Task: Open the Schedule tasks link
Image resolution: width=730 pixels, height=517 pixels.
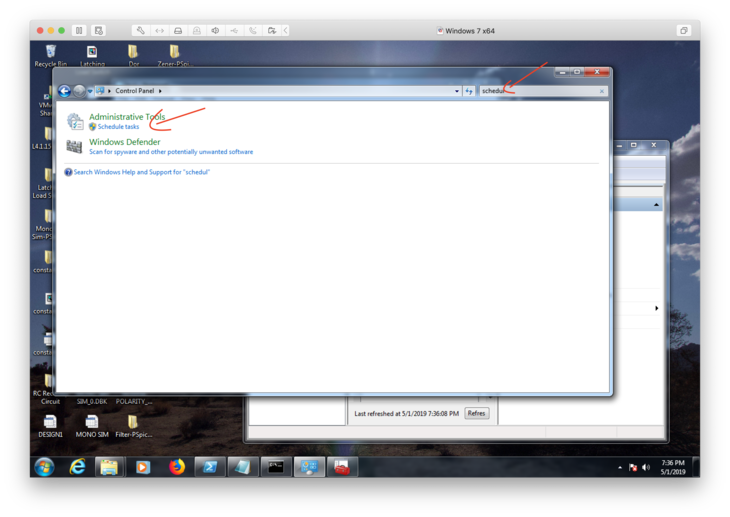Action: pos(118,127)
